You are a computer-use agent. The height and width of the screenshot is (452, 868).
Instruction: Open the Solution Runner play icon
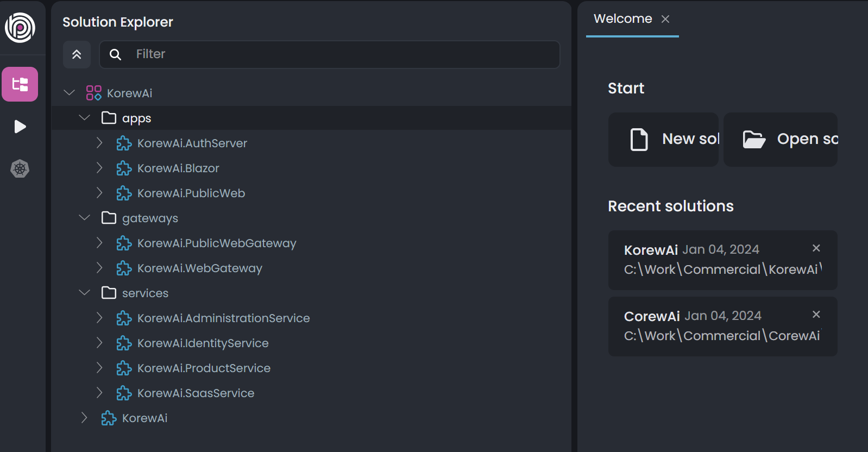tap(20, 127)
